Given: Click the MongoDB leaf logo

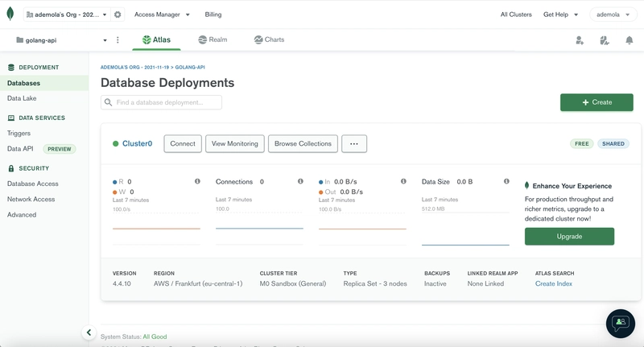Looking at the screenshot, I should tap(10, 14).
